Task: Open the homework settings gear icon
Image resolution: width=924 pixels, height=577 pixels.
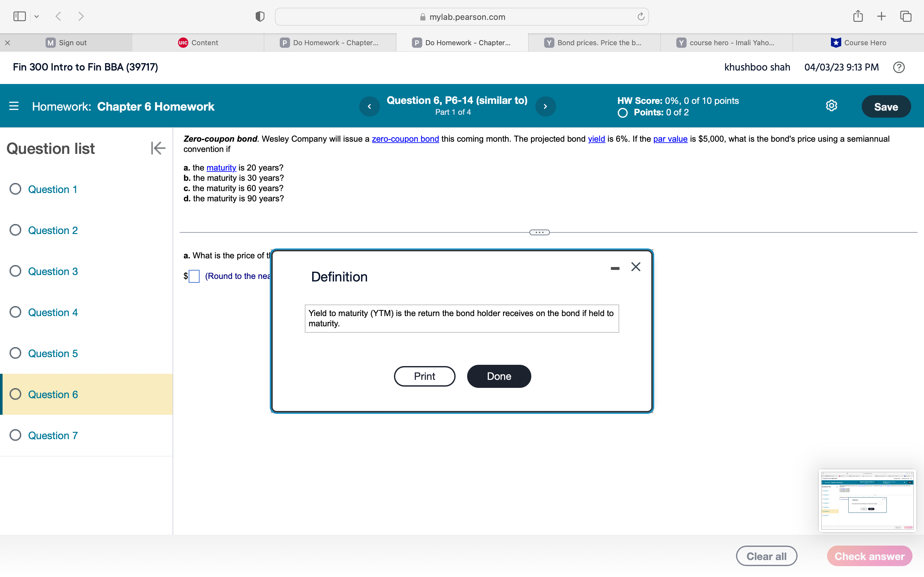Action: 831,106
